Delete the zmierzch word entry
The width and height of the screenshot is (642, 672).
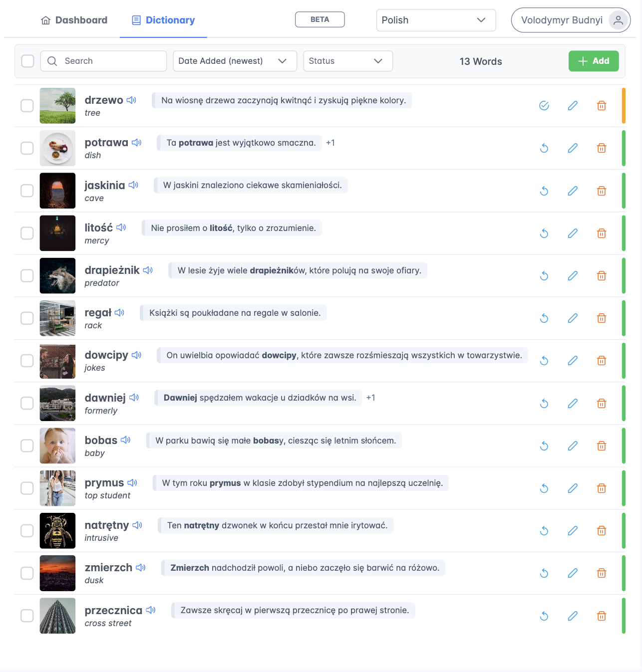tap(602, 573)
